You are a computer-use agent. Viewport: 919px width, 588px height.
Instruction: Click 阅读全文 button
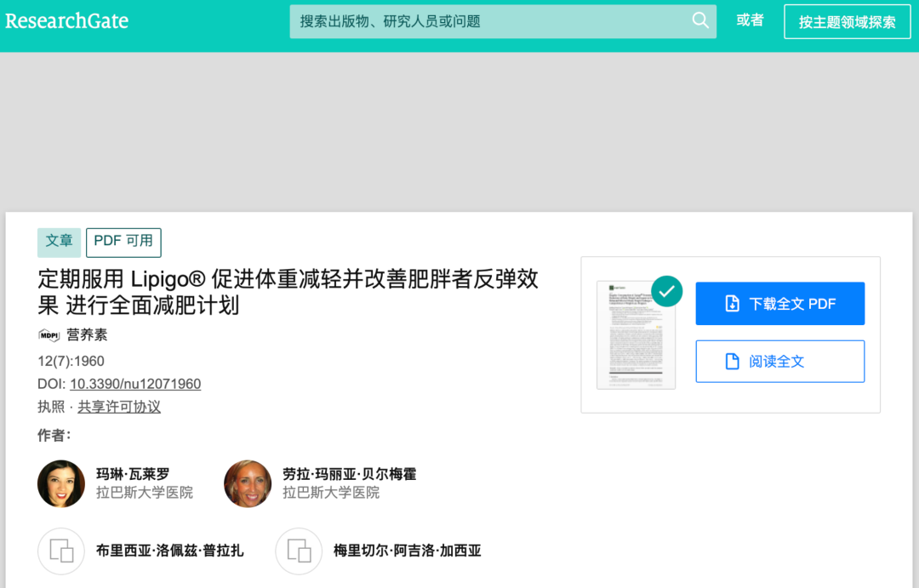[x=780, y=361]
